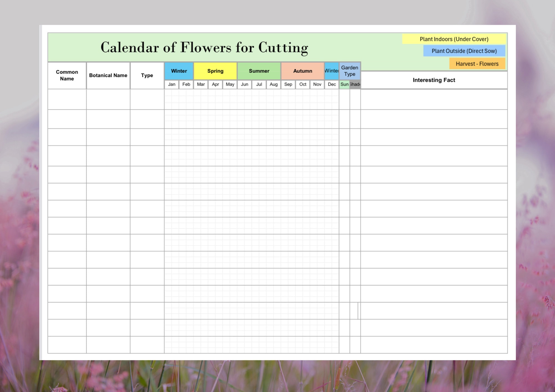Select the Aug month header
The image size is (555, 392).
point(273,84)
